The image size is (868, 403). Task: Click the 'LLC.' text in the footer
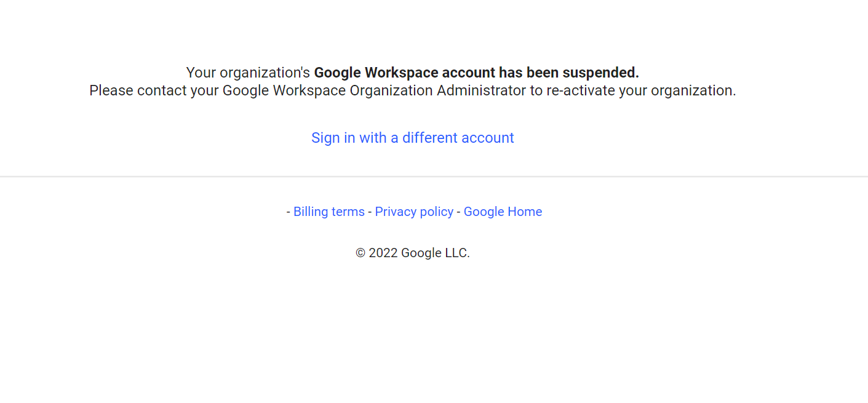(456, 253)
